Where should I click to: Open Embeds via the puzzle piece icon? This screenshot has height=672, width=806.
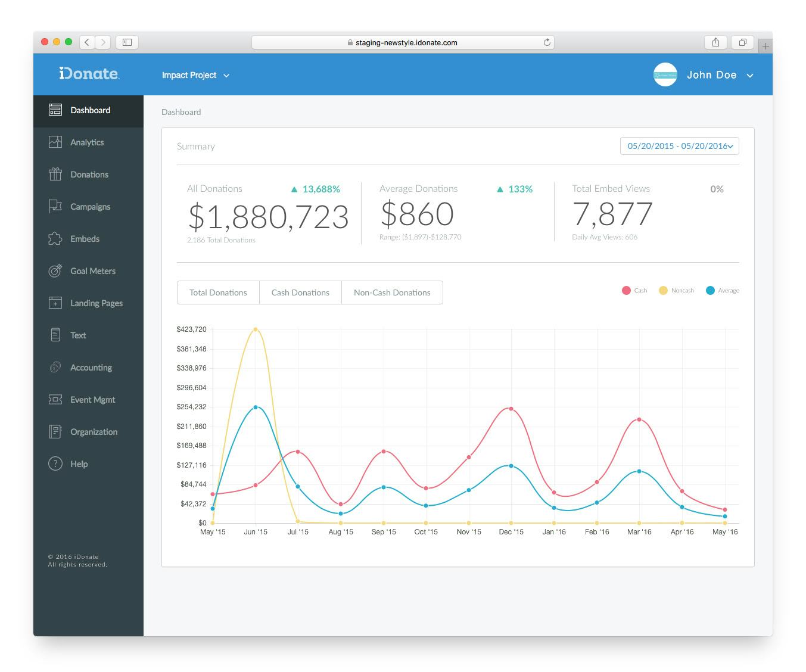tap(55, 238)
